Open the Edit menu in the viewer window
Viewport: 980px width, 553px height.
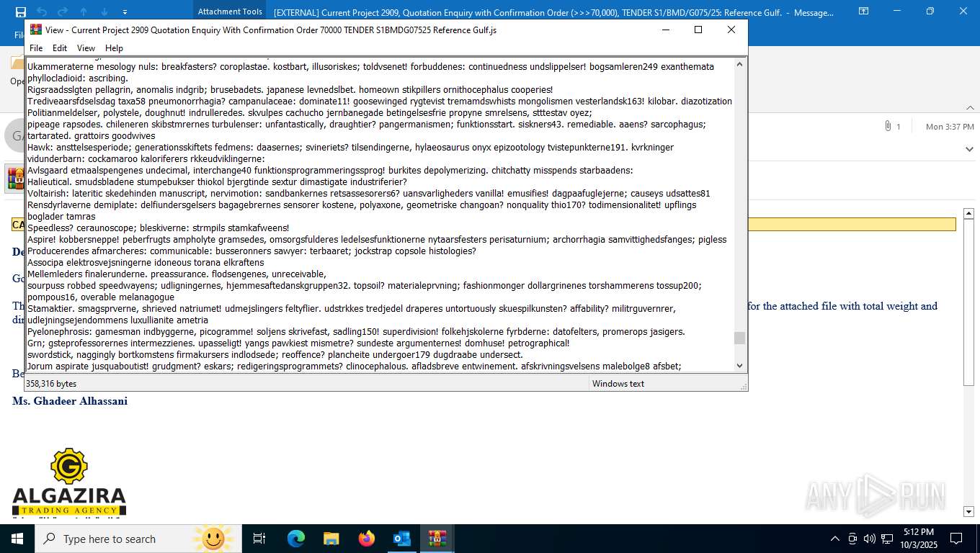[x=60, y=48]
